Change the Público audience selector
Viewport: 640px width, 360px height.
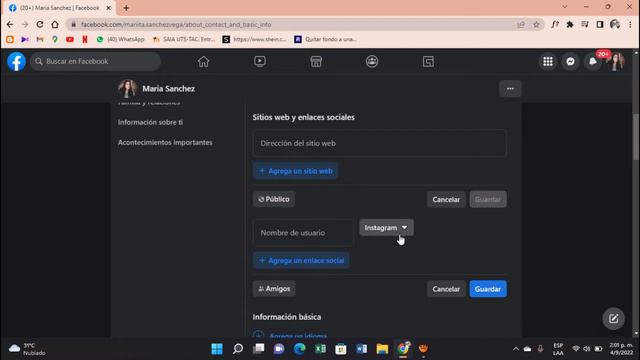274,199
